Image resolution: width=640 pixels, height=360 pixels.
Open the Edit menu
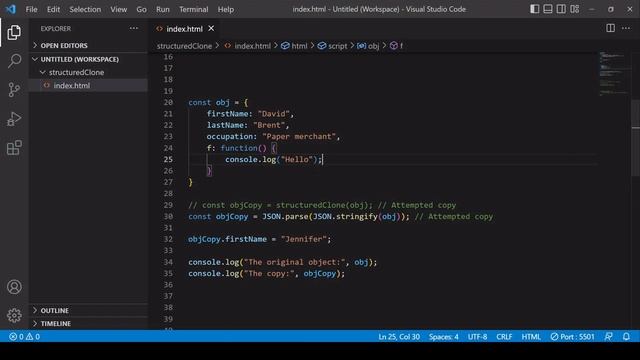(53, 9)
